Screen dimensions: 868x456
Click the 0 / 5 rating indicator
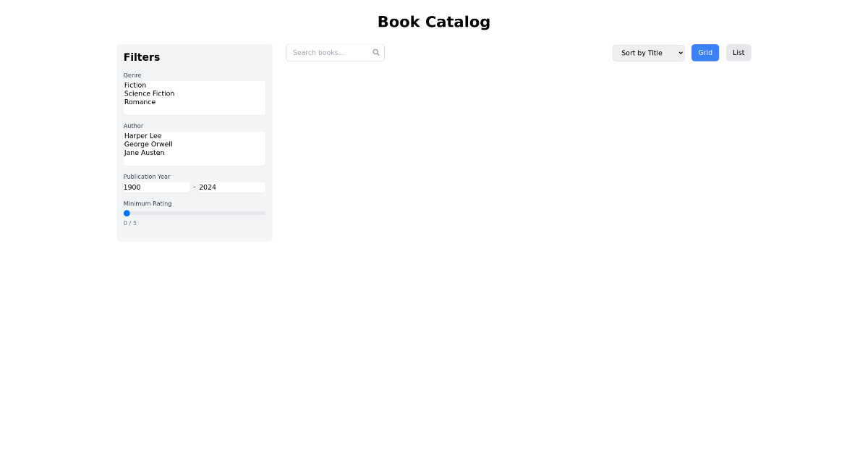point(129,223)
